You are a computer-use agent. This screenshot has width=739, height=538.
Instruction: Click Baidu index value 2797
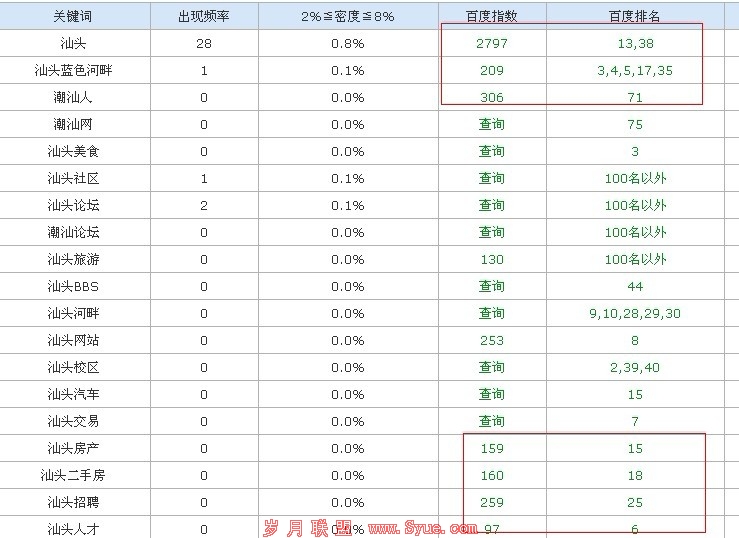point(491,44)
